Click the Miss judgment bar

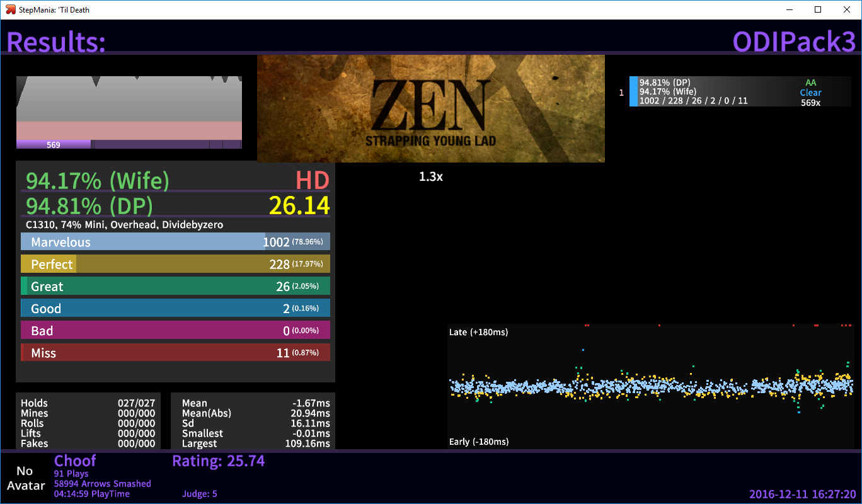175,353
